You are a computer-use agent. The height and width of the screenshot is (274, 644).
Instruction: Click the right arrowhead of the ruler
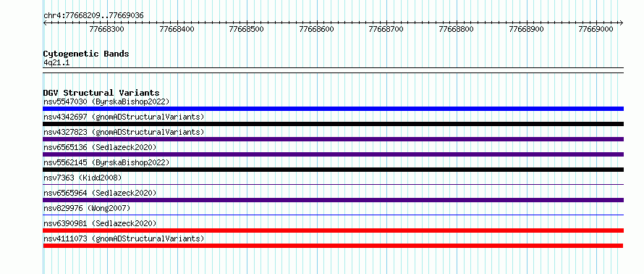622,23
